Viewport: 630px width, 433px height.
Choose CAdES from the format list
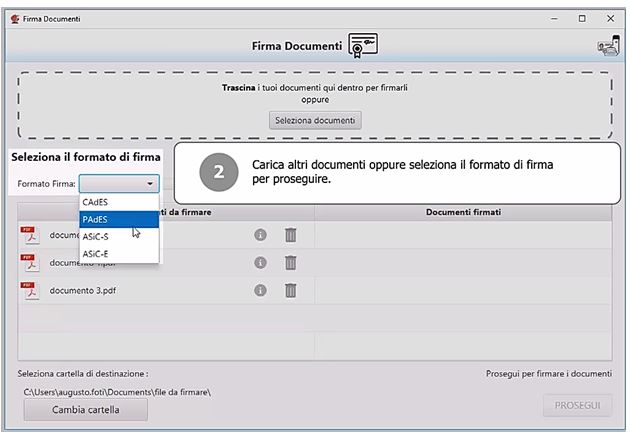click(x=97, y=202)
